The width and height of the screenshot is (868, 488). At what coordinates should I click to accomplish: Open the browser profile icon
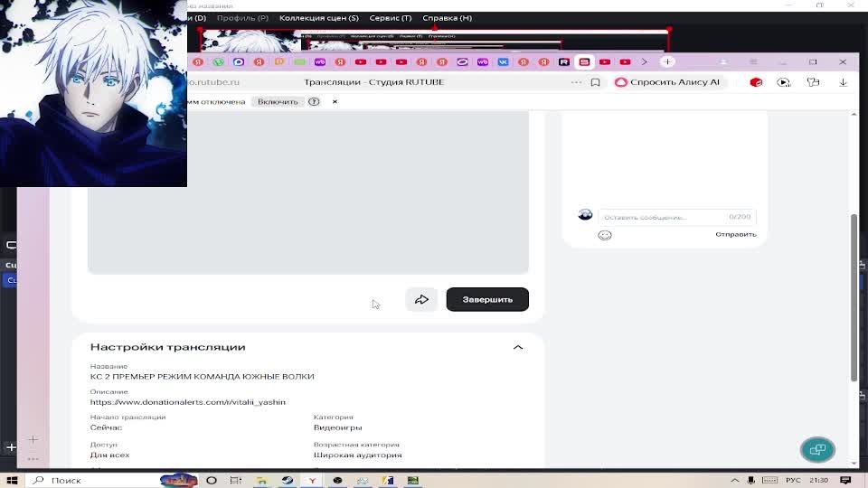(723, 62)
